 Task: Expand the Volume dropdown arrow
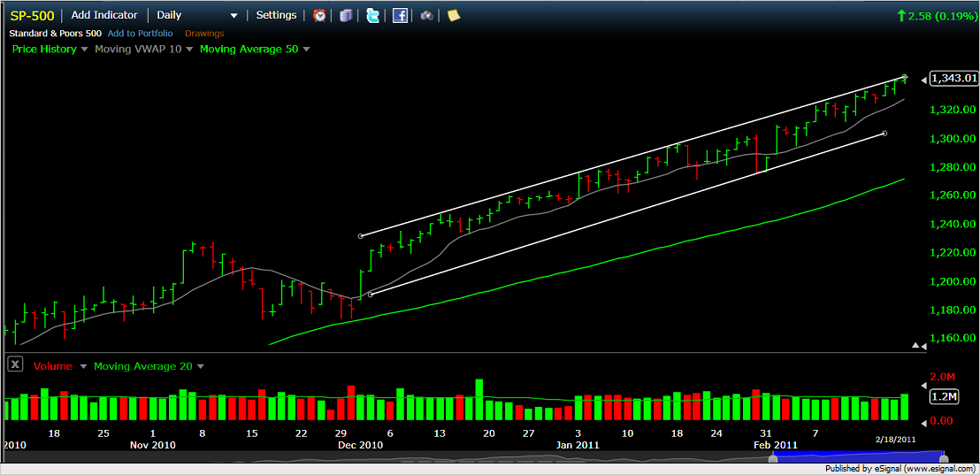(83, 367)
